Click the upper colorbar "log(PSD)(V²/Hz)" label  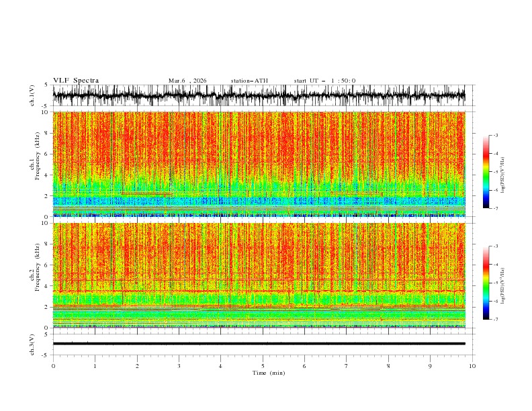click(503, 175)
